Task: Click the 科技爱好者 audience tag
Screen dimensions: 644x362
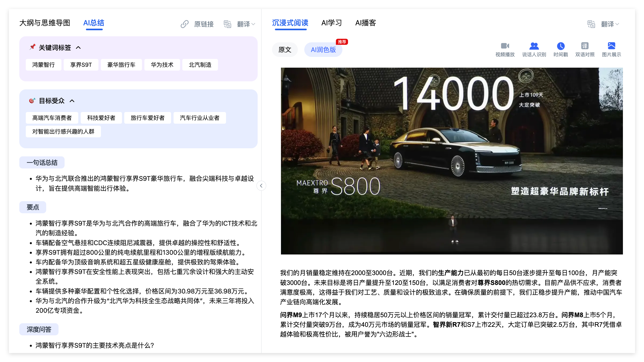Action: pos(101,118)
